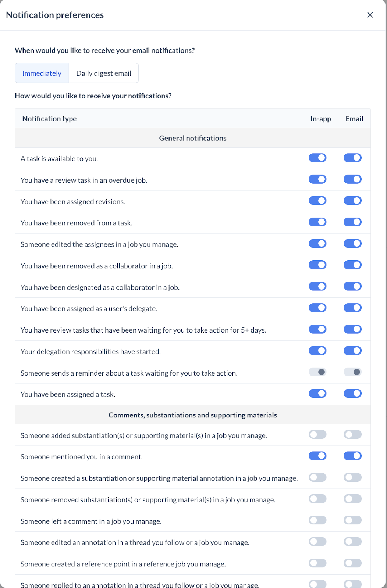The image size is (387, 588).
Task: Turn off email for 'You have been assigned a task'
Action: (x=352, y=394)
